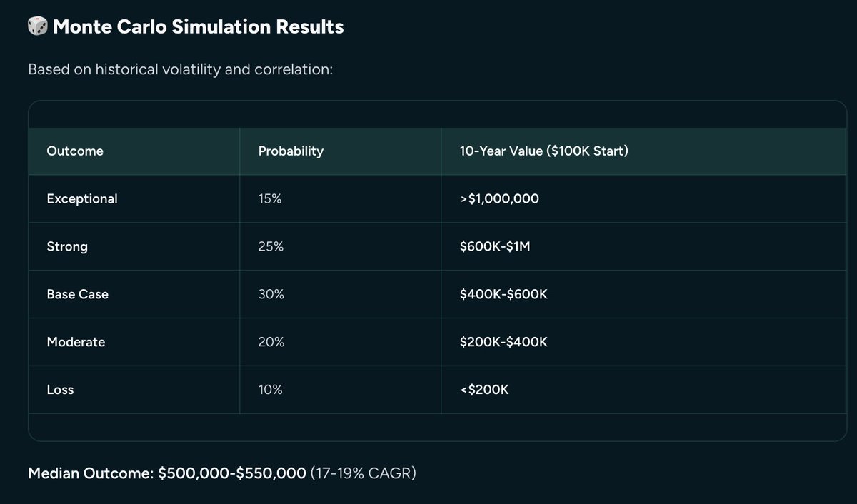The height and width of the screenshot is (504, 857).
Task: Click the dice icon beside the heading
Action: tap(37, 27)
